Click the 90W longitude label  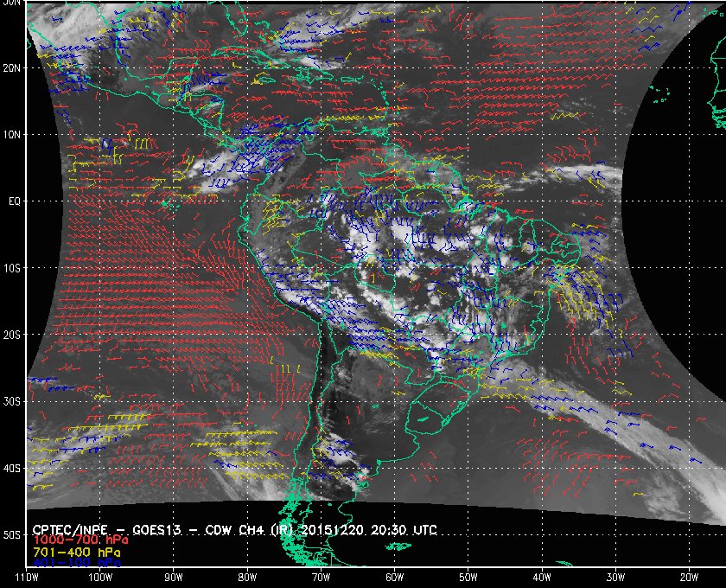(174, 578)
